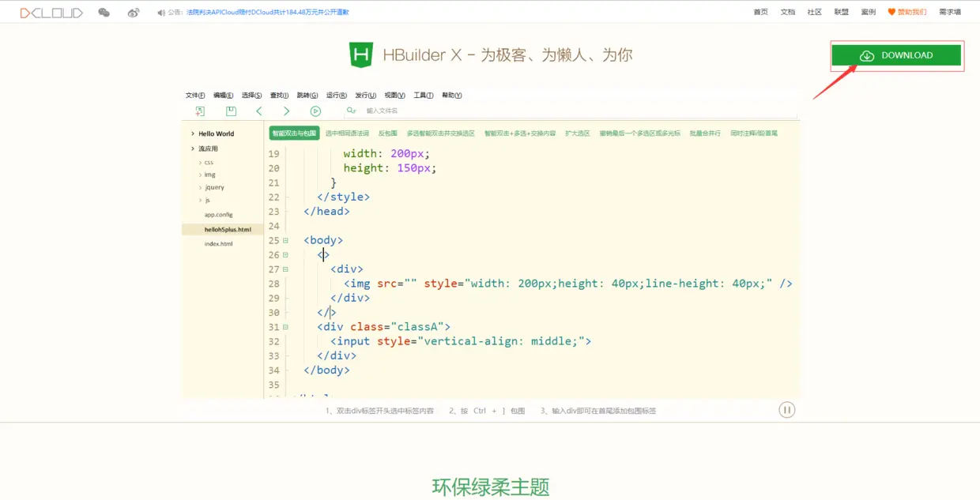Open app.config in the file tree
980x500 pixels.
(x=219, y=215)
